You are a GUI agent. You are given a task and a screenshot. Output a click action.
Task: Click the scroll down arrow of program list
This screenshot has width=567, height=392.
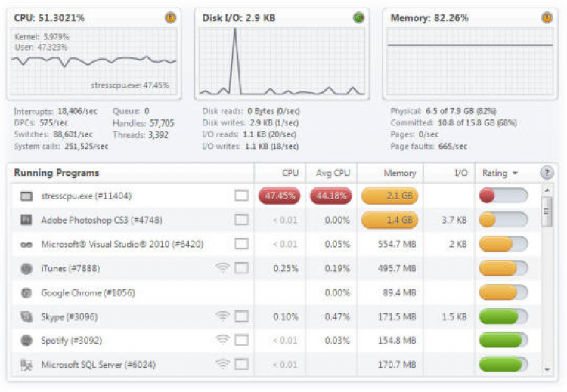pyautogui.click(x=547, y=369)
